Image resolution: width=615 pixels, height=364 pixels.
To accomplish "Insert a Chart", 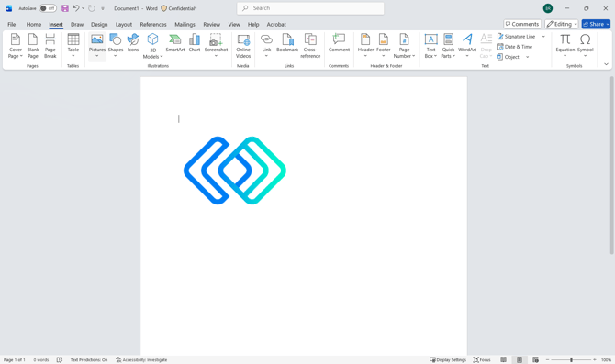I will 195,43.
